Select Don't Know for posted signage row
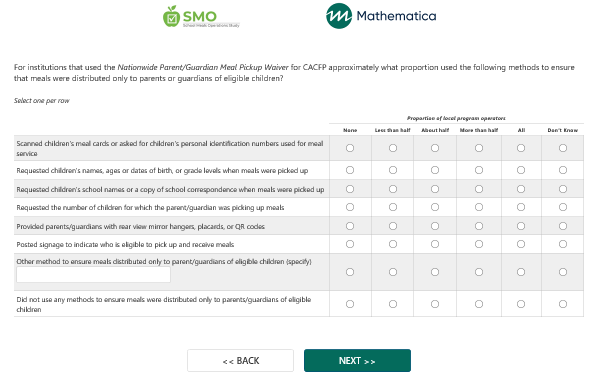The width and height of the screenshot is (605, 383). pyautogui.click(x=563, y=244)
